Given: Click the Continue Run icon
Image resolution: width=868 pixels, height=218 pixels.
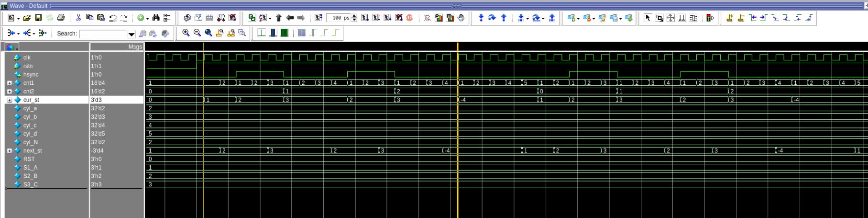Looking at the screenshot, I should tap(376, 18).
